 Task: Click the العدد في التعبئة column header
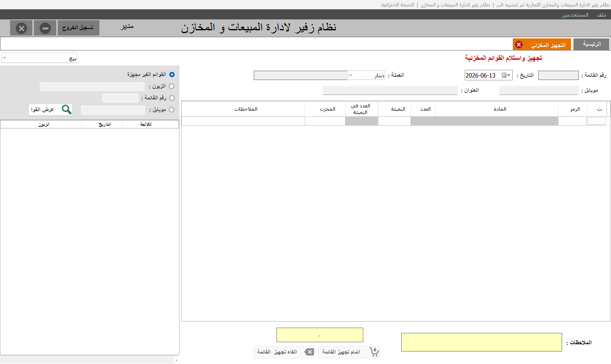pyautogui.click(x=362, y=109)
